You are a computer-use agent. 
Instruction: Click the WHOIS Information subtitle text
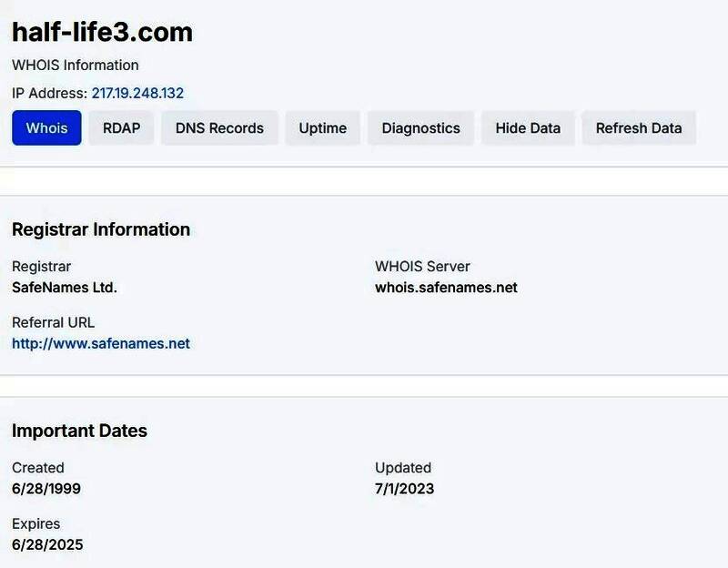pos(76,66)
